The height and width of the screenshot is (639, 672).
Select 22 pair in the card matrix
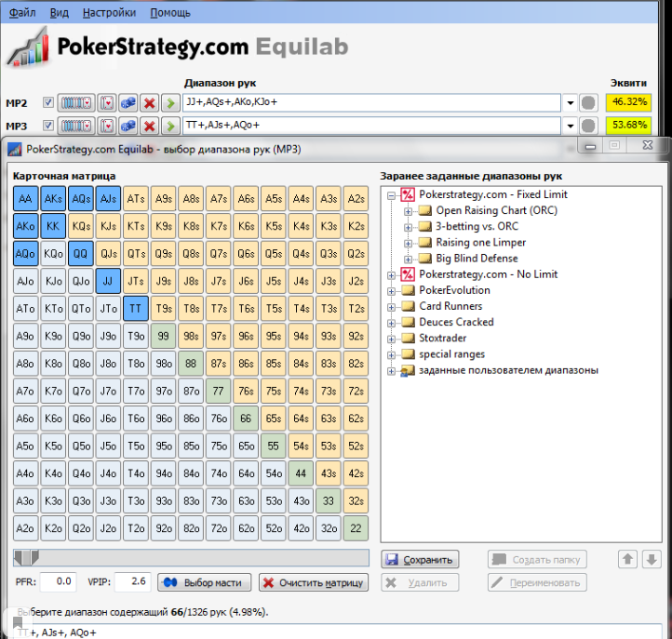tap(356, 528)
